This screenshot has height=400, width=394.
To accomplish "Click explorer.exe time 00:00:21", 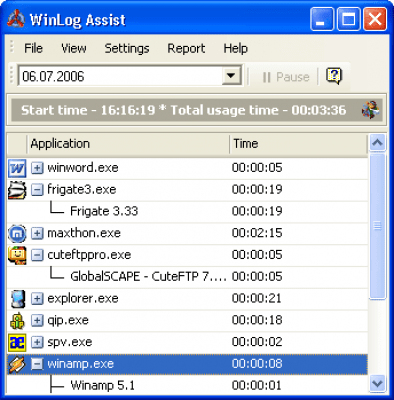I will point(257,298).
